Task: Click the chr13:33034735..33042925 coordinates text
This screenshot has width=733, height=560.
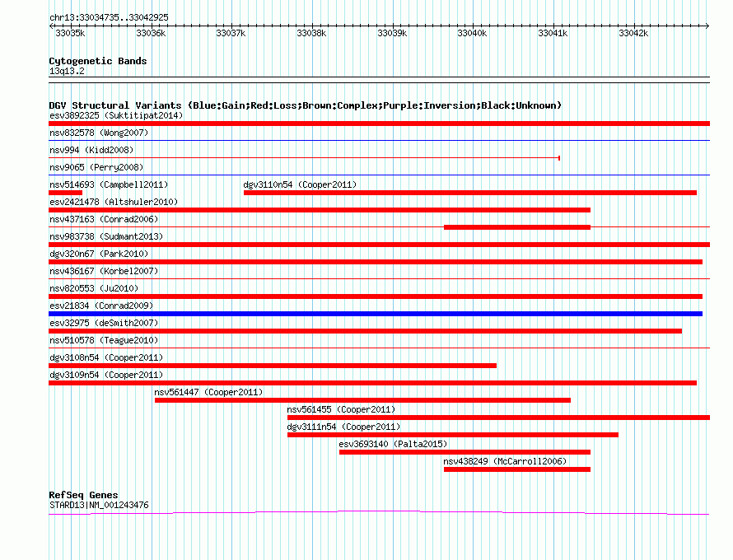Action: coord(109,18)
